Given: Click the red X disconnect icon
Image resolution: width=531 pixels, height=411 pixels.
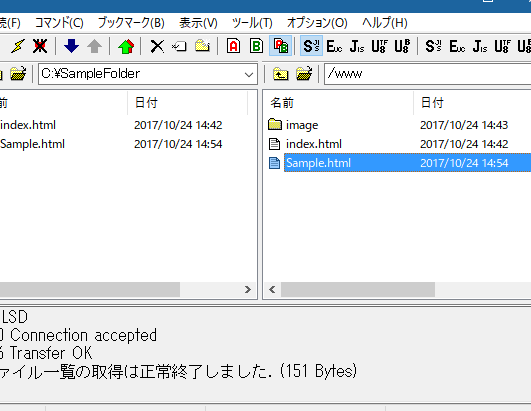Looking at the screenshot, I should coord(40,46).
